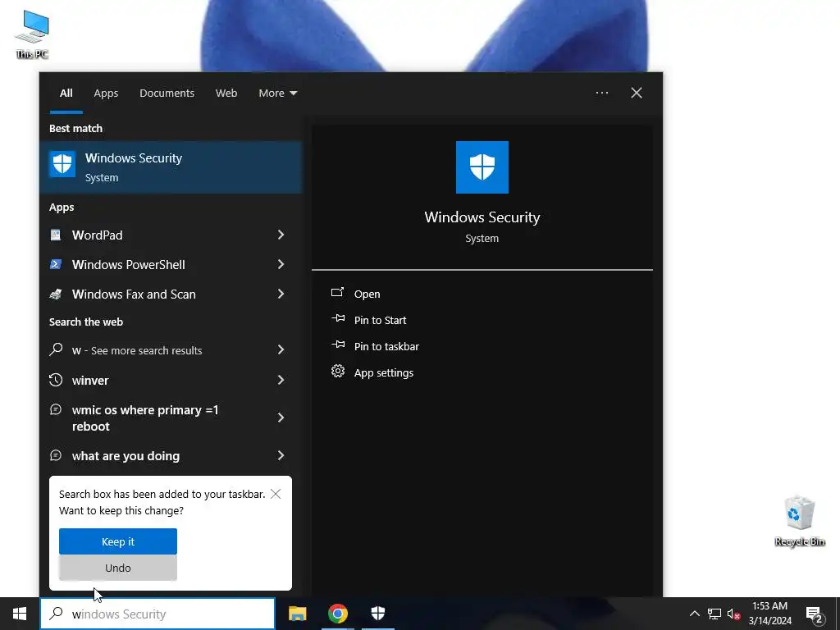Open App settings for Windows Security
840x630 pixels.
pyautogui.click(x=384, y=372)
